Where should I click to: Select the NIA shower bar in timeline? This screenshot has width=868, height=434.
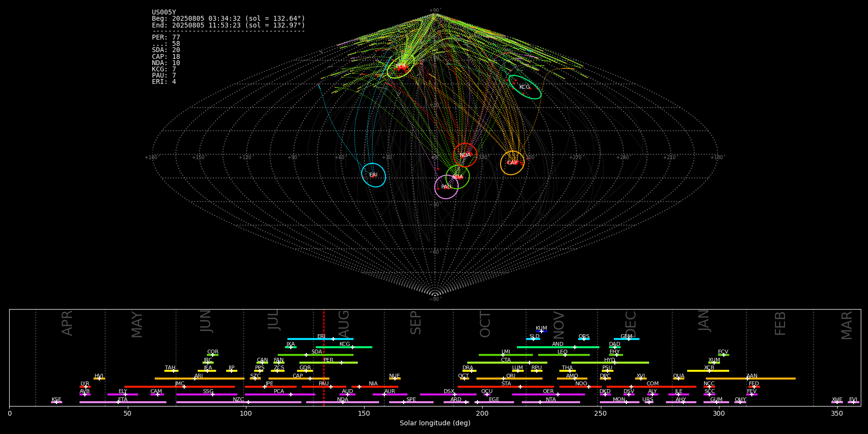375,387
